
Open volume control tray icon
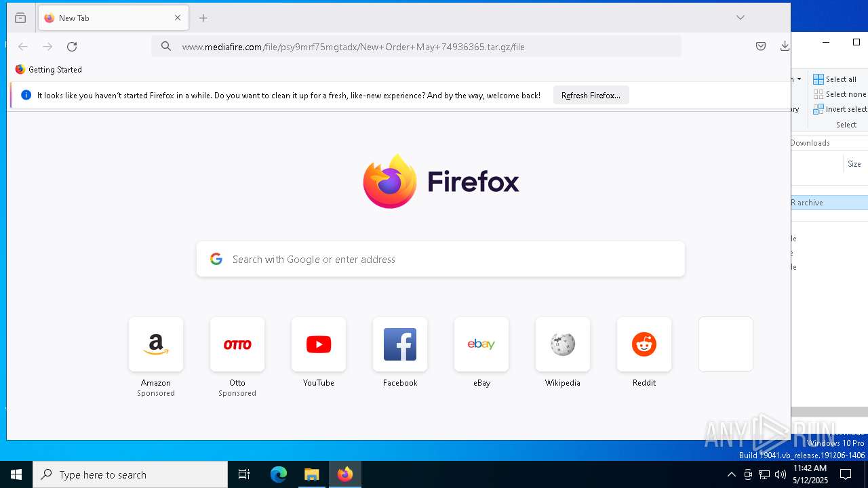pos(781,474)
